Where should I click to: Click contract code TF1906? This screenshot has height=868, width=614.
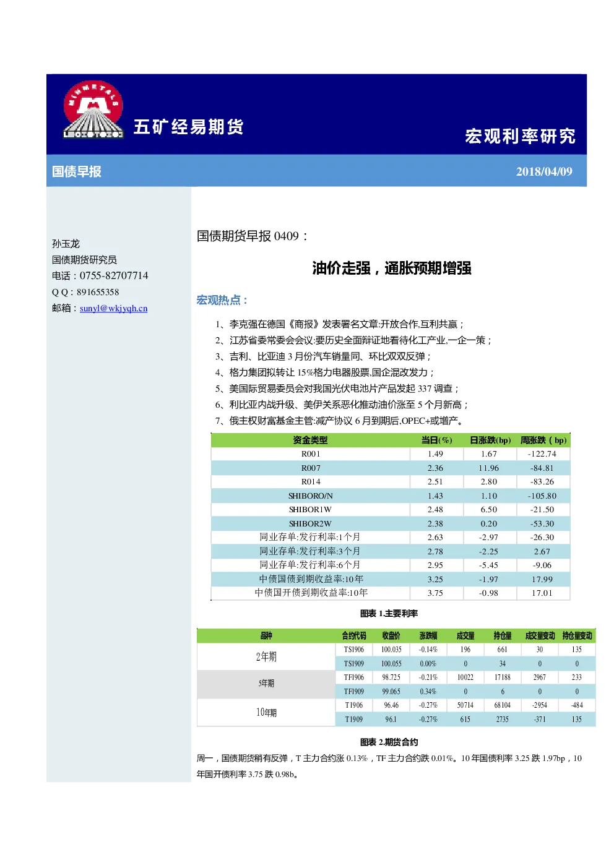(x=354, y=677)
